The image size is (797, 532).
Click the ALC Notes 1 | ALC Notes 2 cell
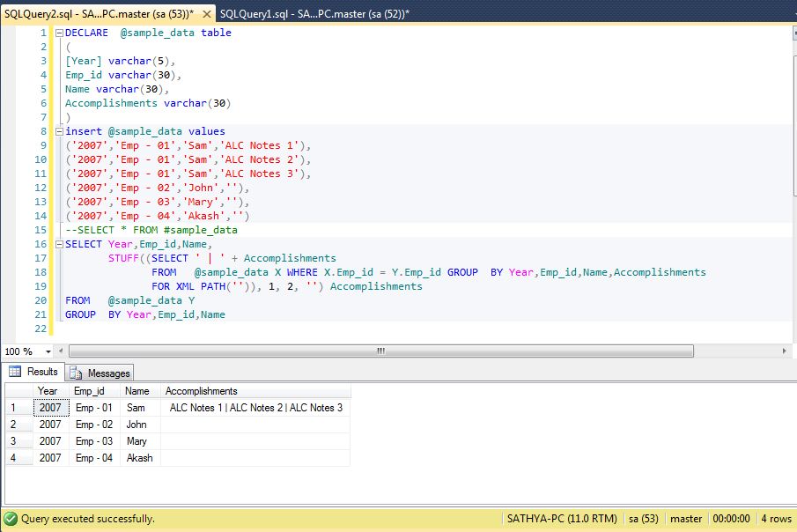(255, 408)
